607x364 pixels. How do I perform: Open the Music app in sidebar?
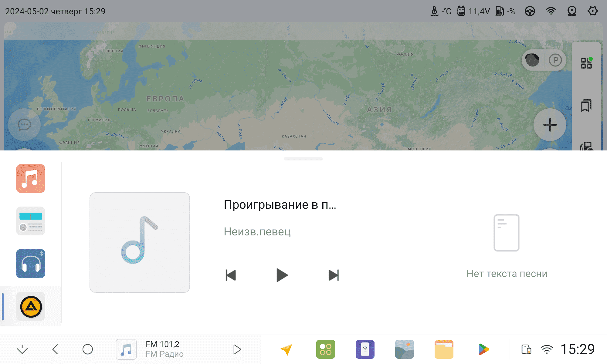coord(30,178)
